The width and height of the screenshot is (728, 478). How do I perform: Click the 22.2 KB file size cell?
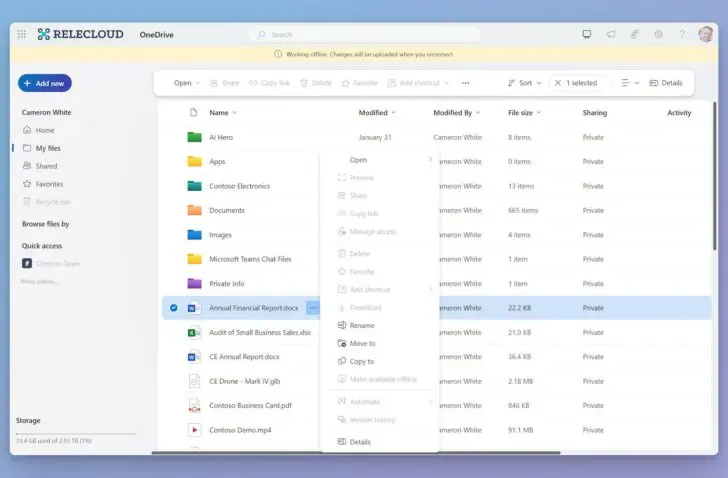click(520, 308)
